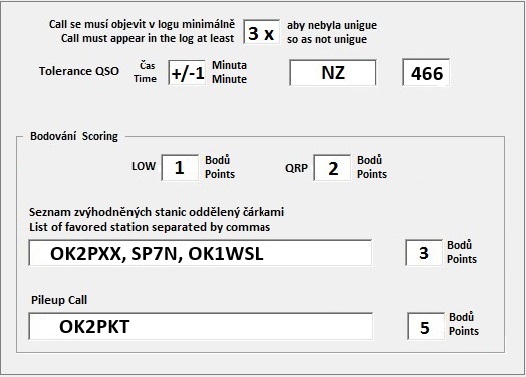Image resolution: width=526 pixels, height=377 pixels.
Task: Select the time tolerance field showing +/-1
Action: 187,72
